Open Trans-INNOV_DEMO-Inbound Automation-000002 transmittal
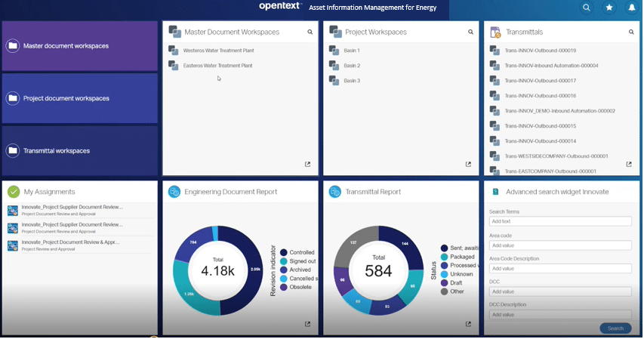644x339 pixels. 559,111
